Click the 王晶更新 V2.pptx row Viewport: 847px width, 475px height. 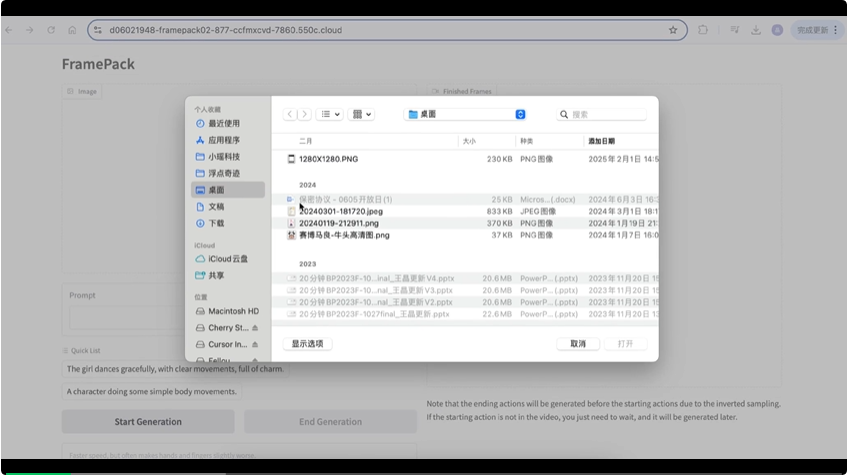(465, 302)
